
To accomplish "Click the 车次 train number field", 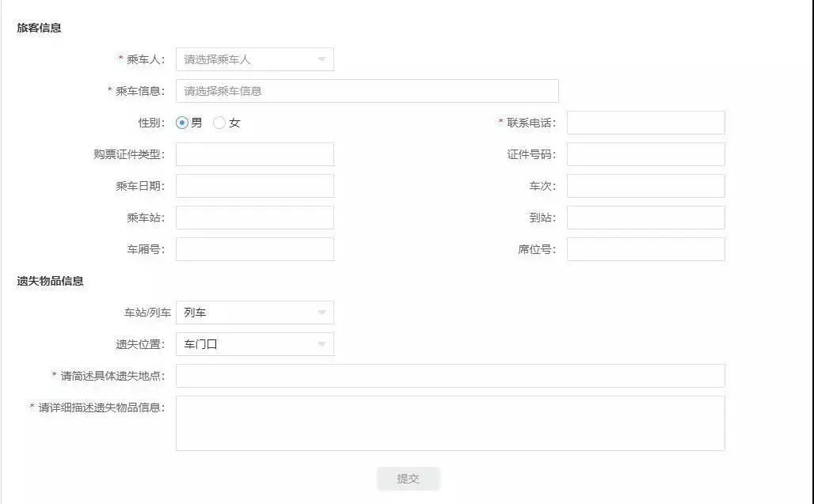I will pos(645,186).
